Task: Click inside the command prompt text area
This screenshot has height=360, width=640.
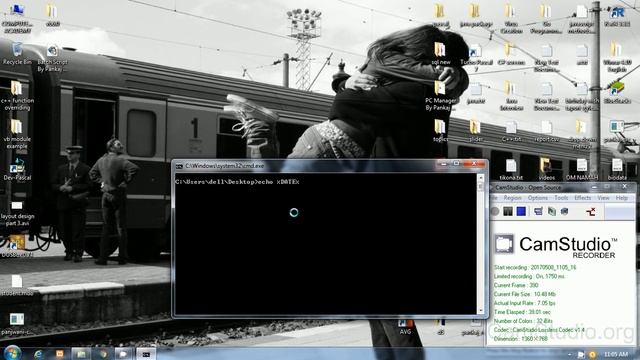Action: (325, 244)
